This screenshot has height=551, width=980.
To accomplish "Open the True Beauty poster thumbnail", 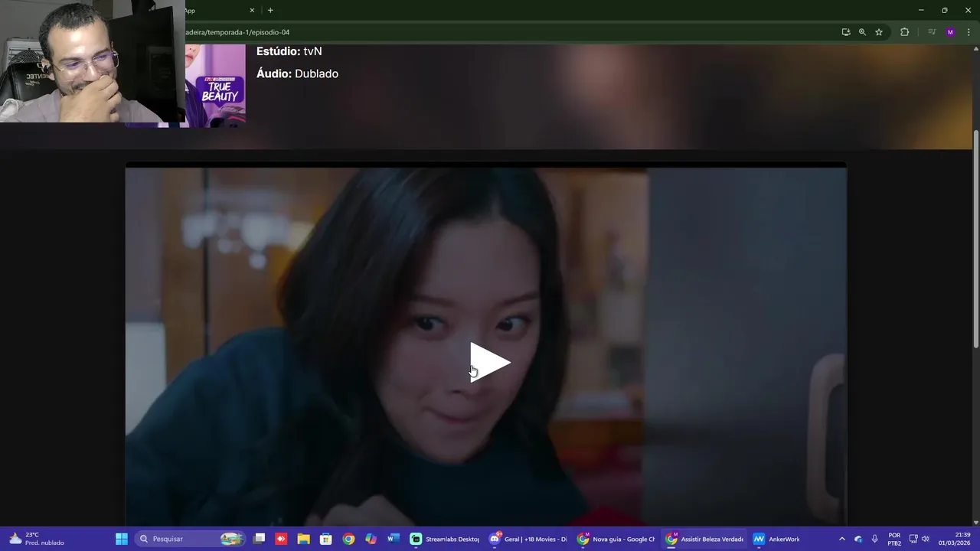I will click(x=215, y=86).
